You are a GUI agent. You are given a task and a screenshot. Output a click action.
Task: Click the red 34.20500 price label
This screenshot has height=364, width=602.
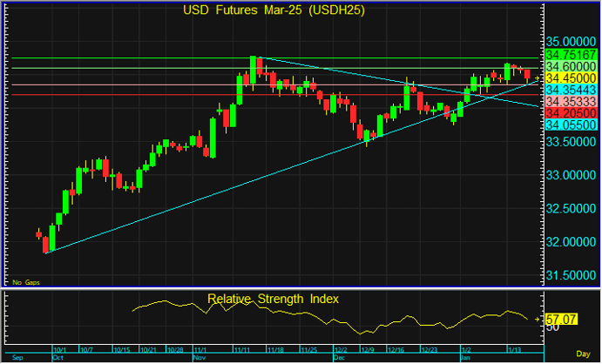(571, 113)
